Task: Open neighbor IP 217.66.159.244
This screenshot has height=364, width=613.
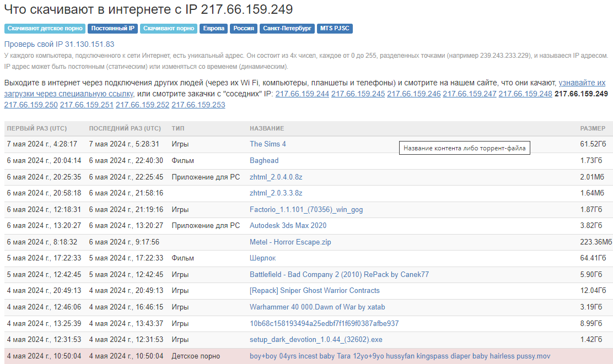Action: click(302, 94)
